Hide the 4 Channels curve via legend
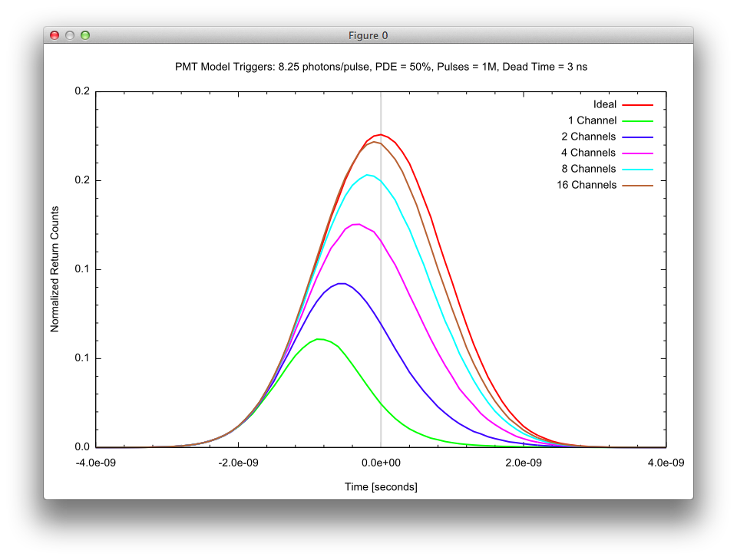Viewport: 737px width, 560px height. pyautogui.click(x=589, y=153)
